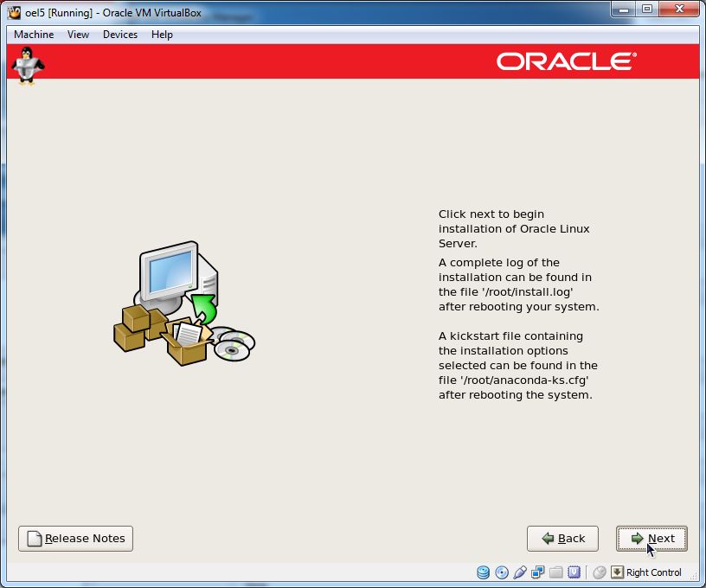This screenshot has width=706, height=588.
Task: Click the USB devices status icon
Action: (x=520, y=572)
